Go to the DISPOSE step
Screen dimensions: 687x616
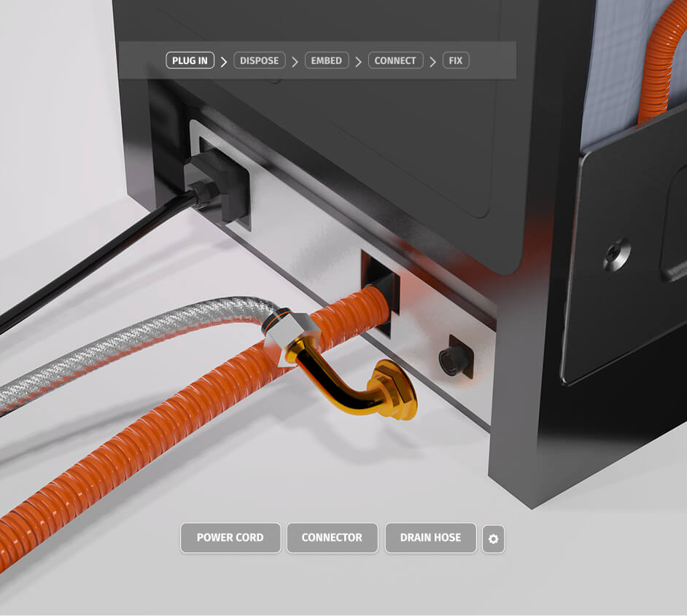(x=259, y=61)
